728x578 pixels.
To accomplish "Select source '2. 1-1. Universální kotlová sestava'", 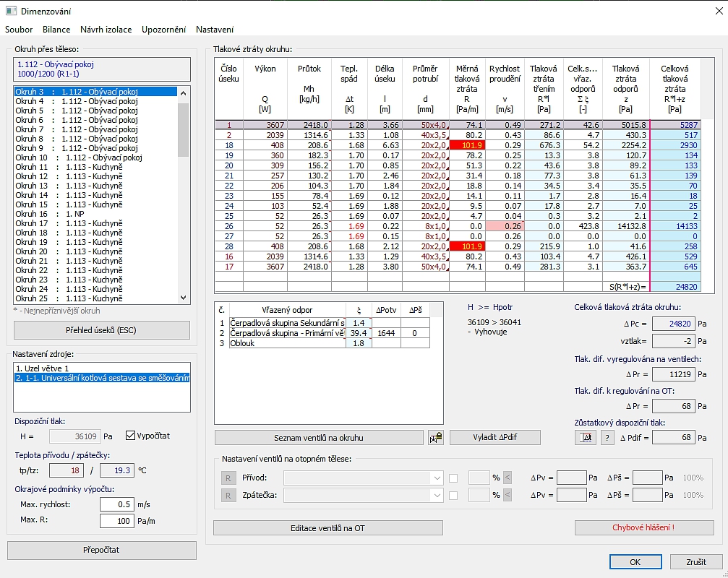I will click(x=102, y=378).
